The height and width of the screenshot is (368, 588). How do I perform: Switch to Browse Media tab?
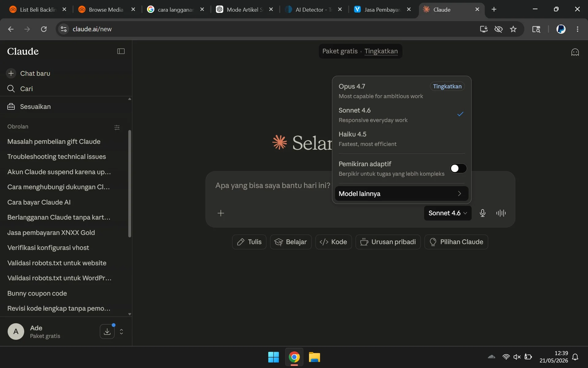[x=106, y=10]
